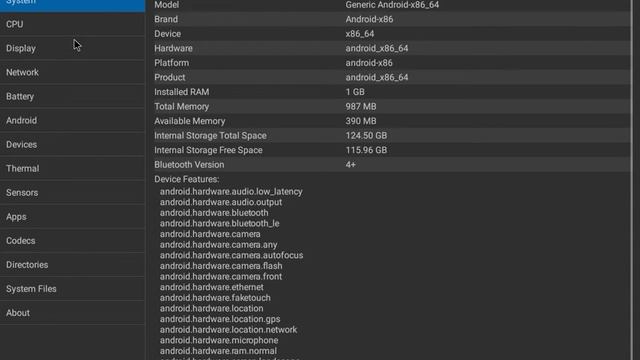640x360 pixels.
Task: Select the Internal Storage Total Space label
Action: click(210, 136)
